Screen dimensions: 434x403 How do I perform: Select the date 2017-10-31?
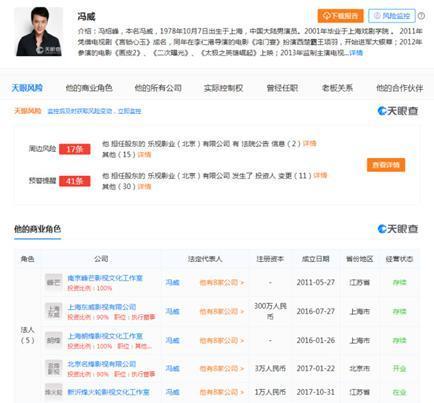(316, 392)
